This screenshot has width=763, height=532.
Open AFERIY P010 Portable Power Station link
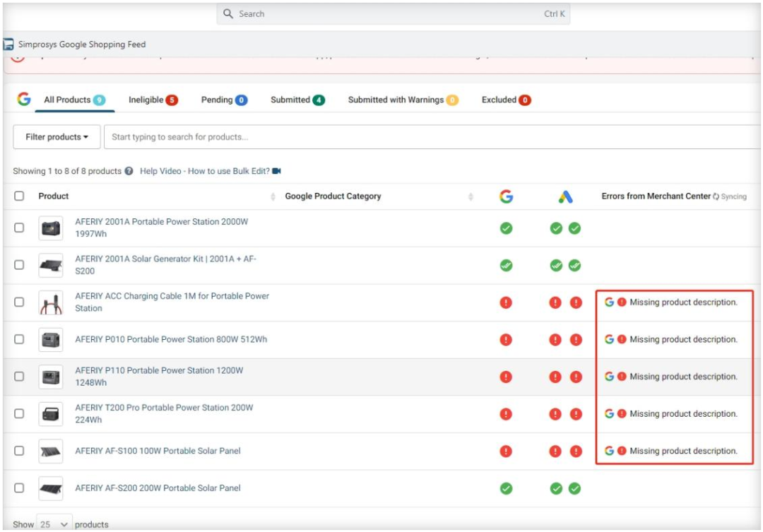pos(171,339)
